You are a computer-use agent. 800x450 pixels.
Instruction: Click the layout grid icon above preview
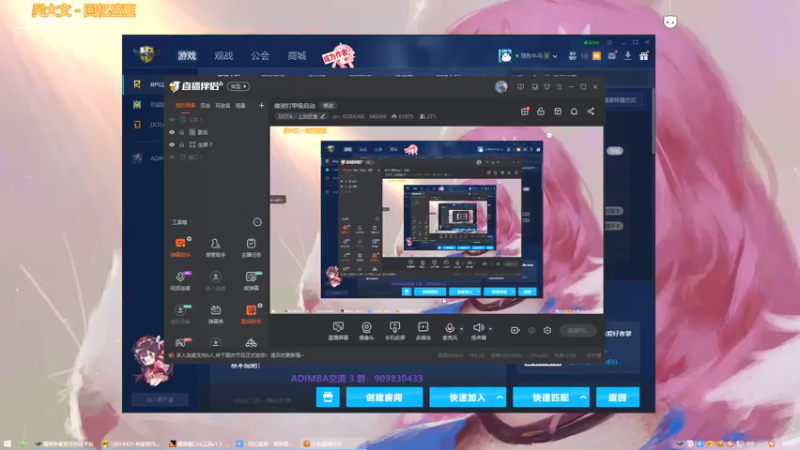tap(558, 111)
